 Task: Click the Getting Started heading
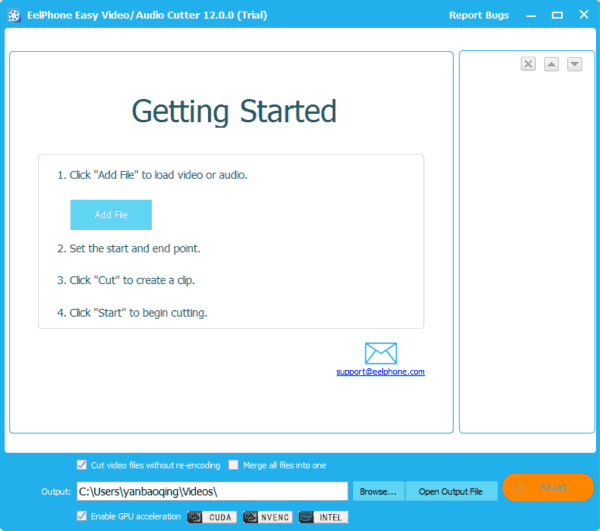[x=234, y=111]
